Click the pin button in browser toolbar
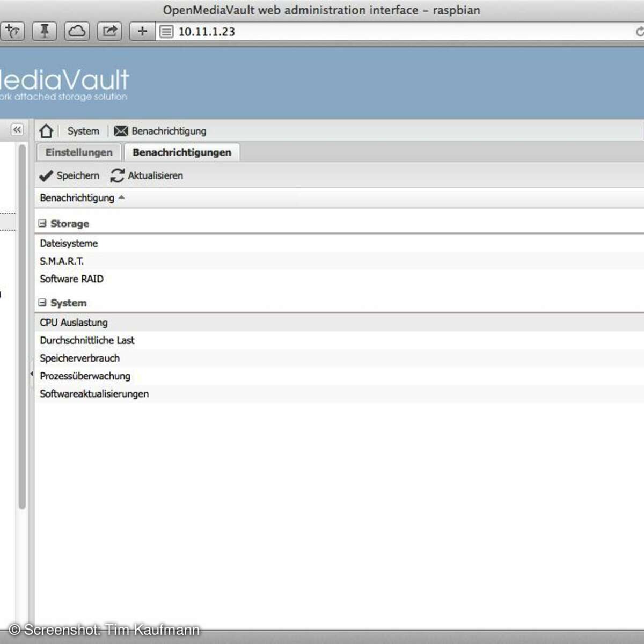The width and height of the screenshot is (644, 644). [45, 32]
